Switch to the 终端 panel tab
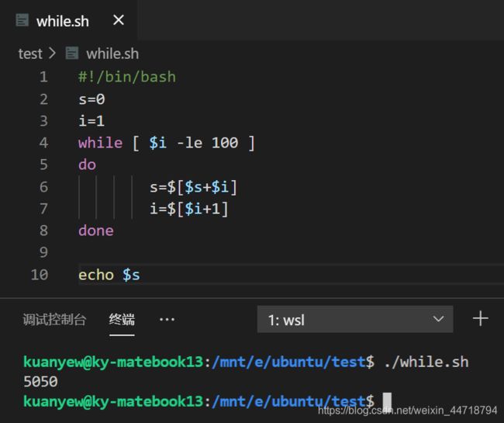The width and height of the screenshot is (504, 423). coord(122,320)
